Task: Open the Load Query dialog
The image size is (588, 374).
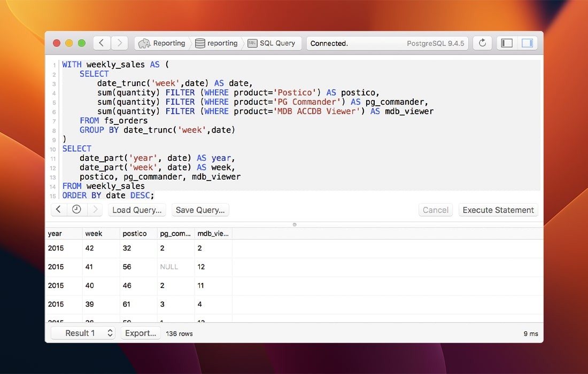Action: click(137, 209)
